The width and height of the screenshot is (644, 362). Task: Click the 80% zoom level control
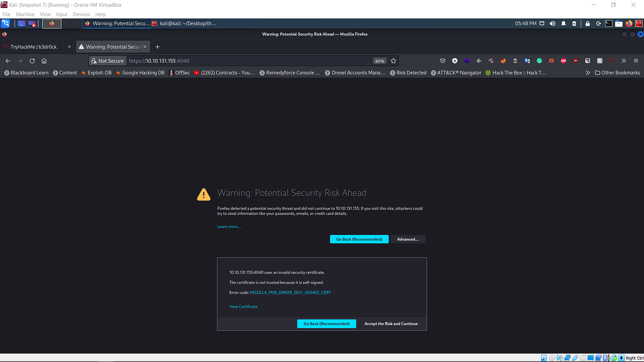(x=379, y=61)
